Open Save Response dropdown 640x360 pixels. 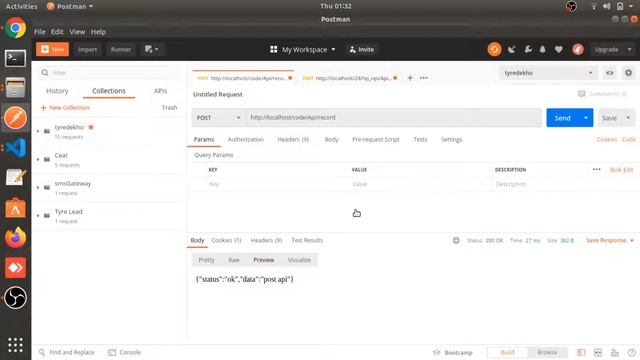click(x=610, y=240)
